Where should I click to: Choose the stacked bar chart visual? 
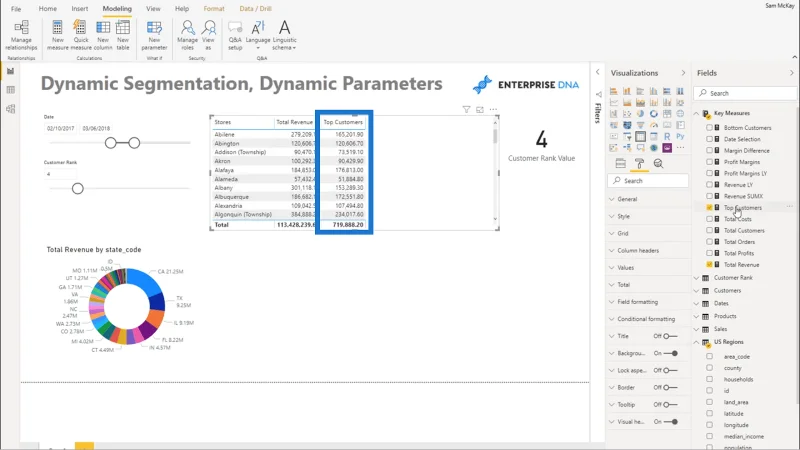click(614, 91)
